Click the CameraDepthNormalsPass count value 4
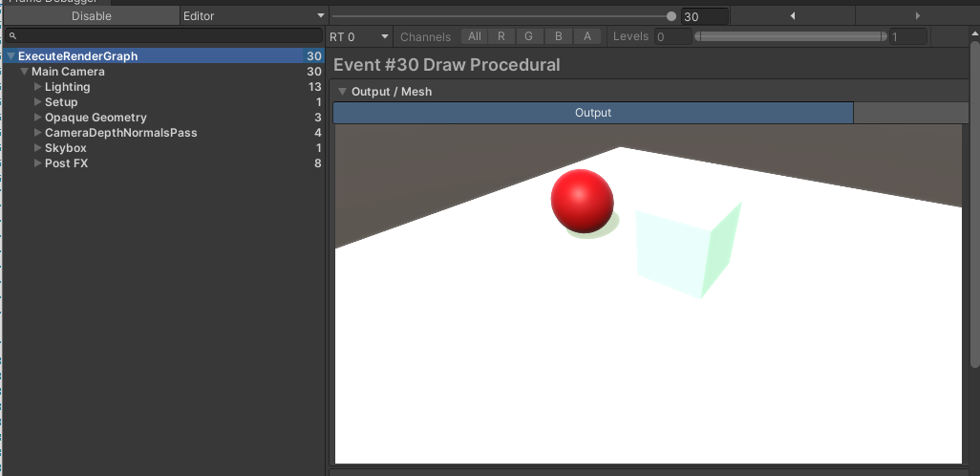 [x=317, y=133]
